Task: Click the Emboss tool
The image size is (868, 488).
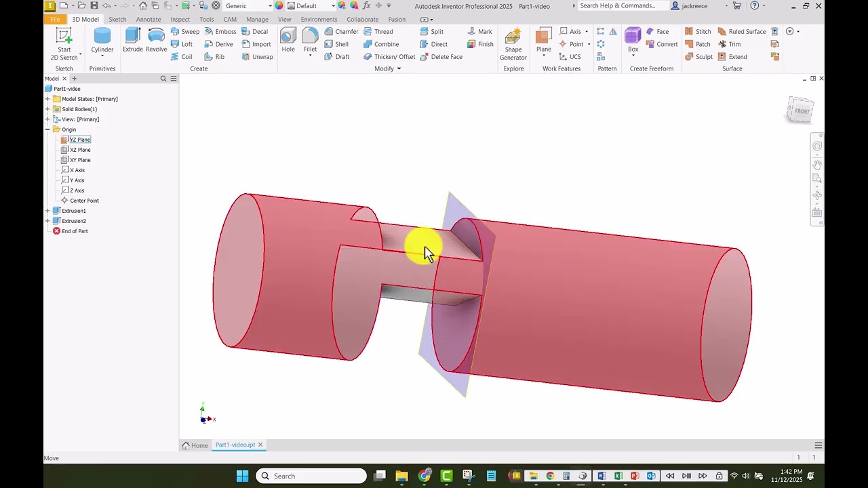Action: [x=220, y=31]
